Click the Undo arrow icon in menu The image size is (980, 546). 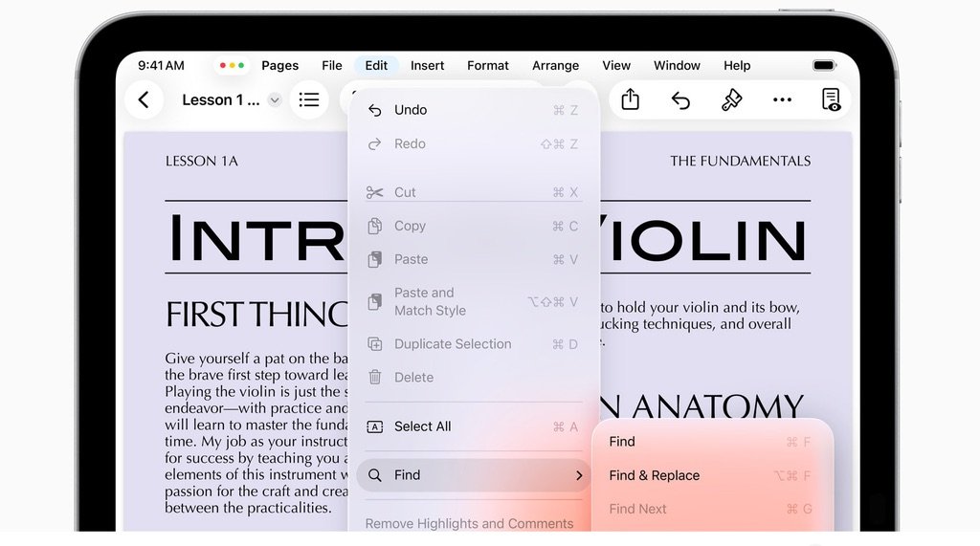tap(374, 110)
